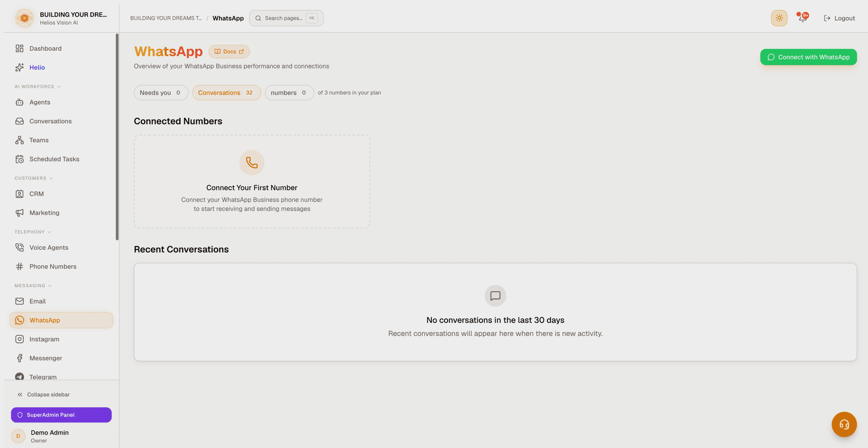The height and width of the screenshot is (448, 868).
Task: Click the shield icon on SuperAdmin Panel
Action: click(x=20, y=415)
